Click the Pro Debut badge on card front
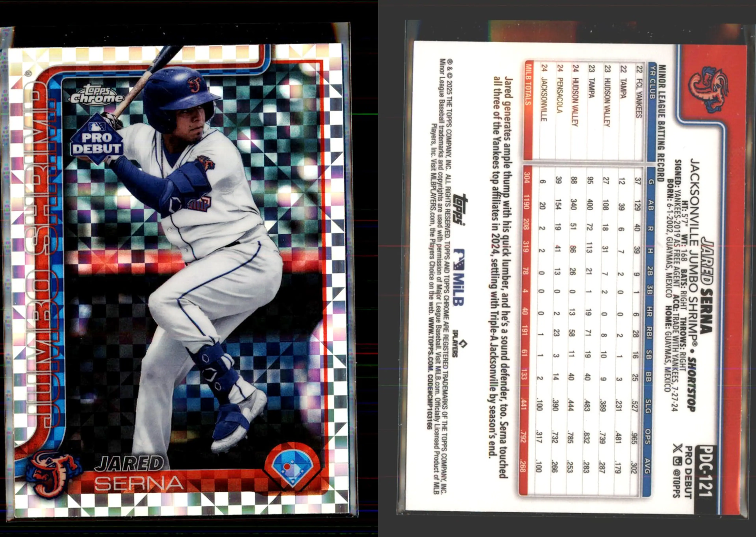Screen dimensions: 756x537 click(97, 139)
